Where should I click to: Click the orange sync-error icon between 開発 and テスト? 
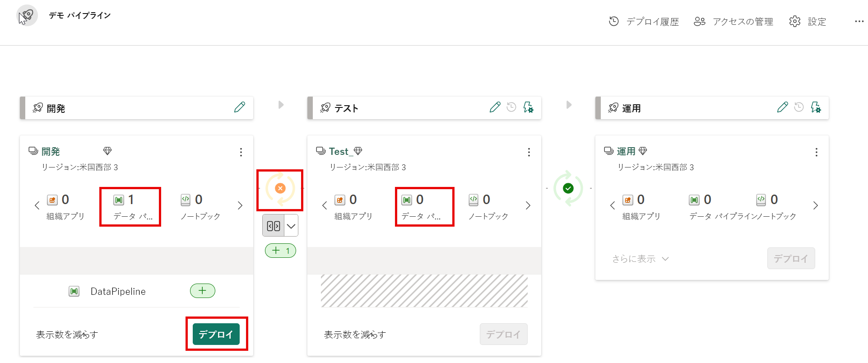click(280, 189)
